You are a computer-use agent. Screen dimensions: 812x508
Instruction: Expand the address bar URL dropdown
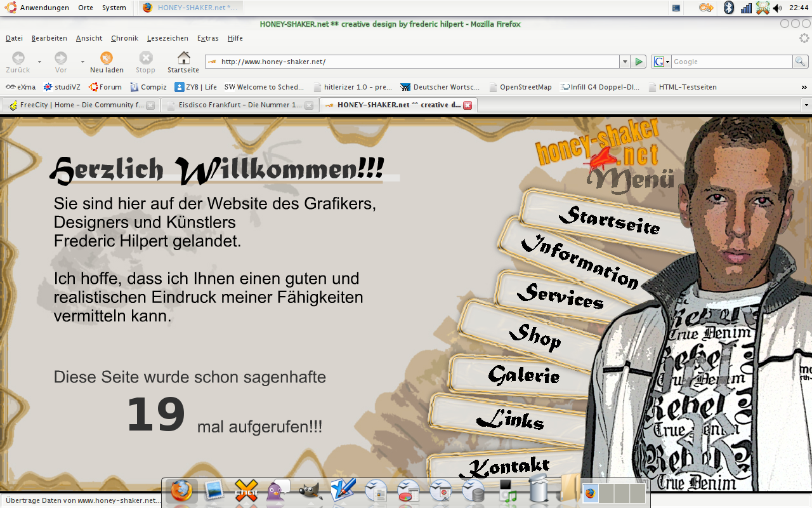pos(625,62)
